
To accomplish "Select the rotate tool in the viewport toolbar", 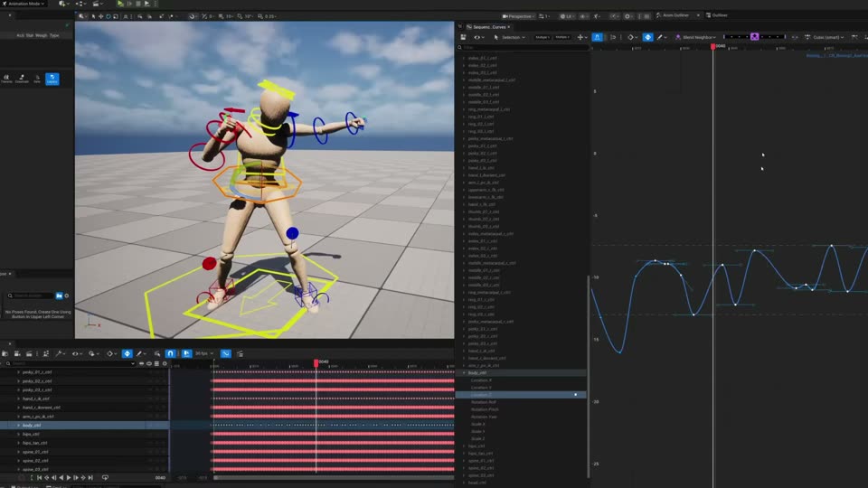I will point(108,16).
